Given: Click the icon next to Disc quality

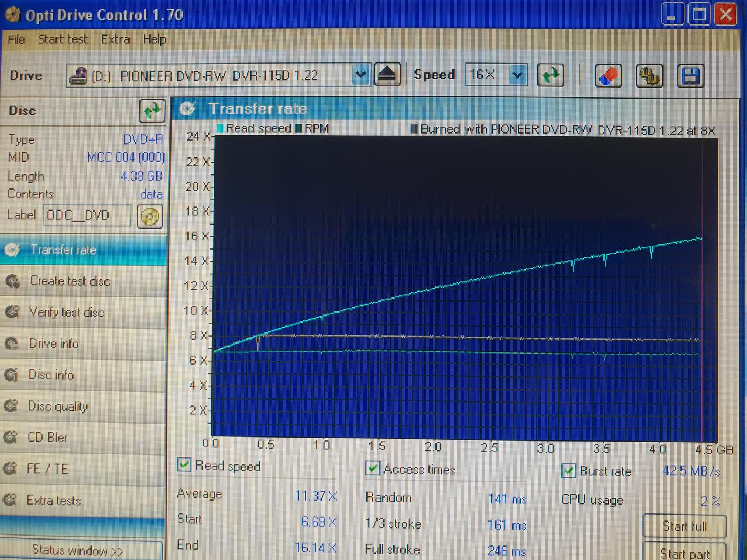Looking at the screenshot, I should click(x=11, y=406).
